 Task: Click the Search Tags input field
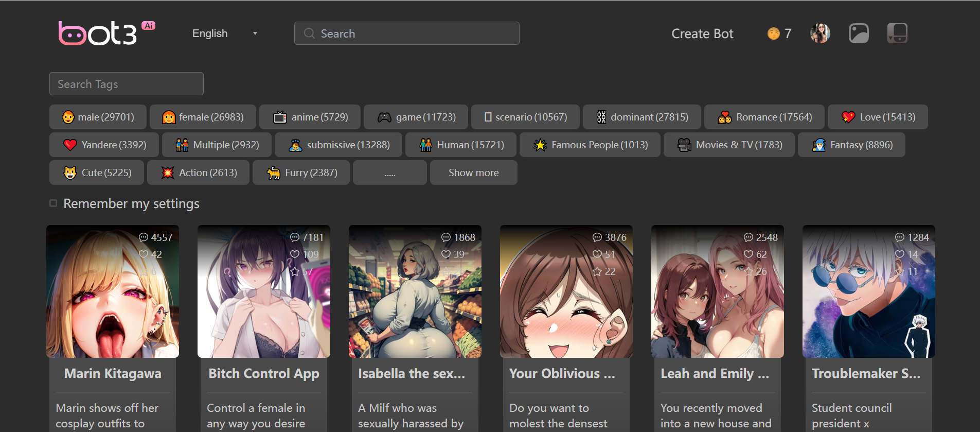coord(127,84)
